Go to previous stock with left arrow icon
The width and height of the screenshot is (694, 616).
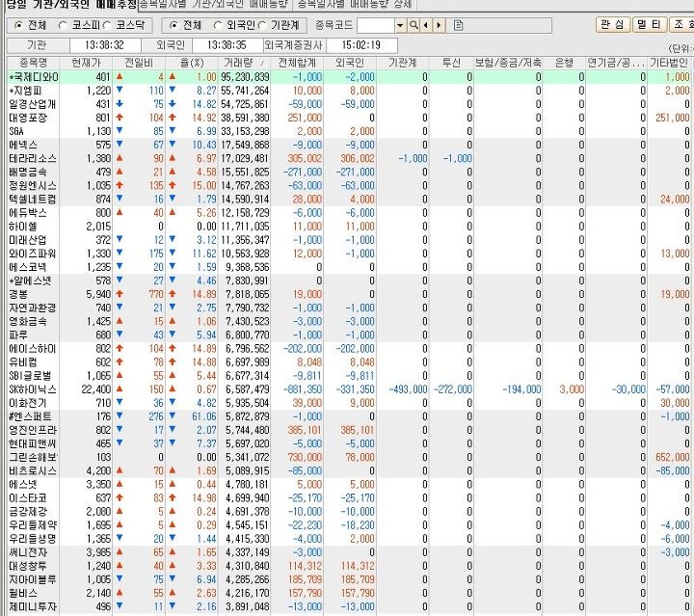click(426, 25)
